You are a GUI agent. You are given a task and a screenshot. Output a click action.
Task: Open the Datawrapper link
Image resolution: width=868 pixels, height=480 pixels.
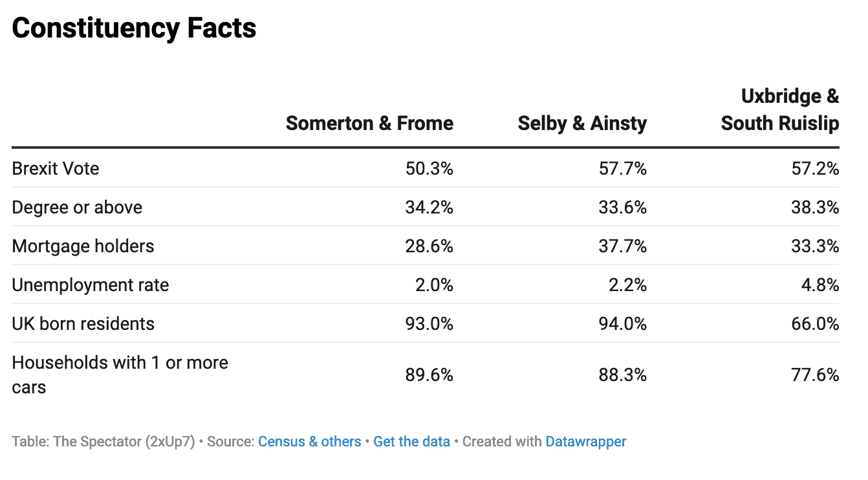tap(585, 442)
